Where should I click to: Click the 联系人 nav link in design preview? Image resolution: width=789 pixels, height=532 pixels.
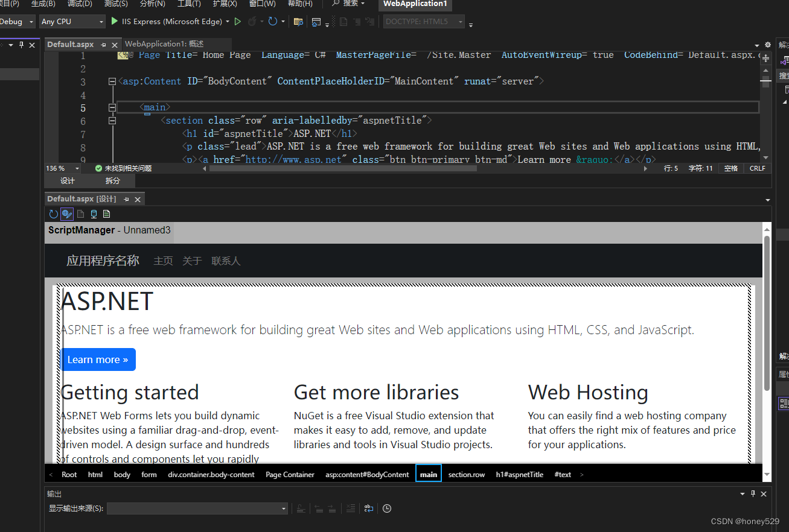click(x=226, y=261)
